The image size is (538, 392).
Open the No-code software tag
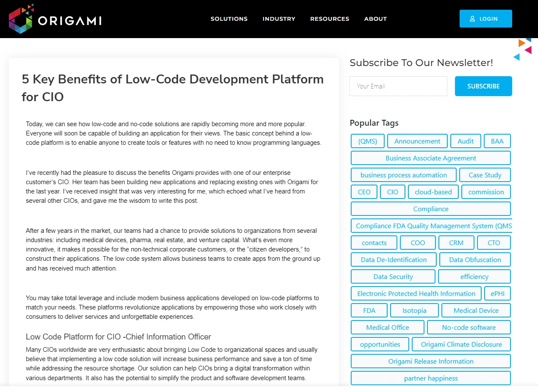[469, 327]
